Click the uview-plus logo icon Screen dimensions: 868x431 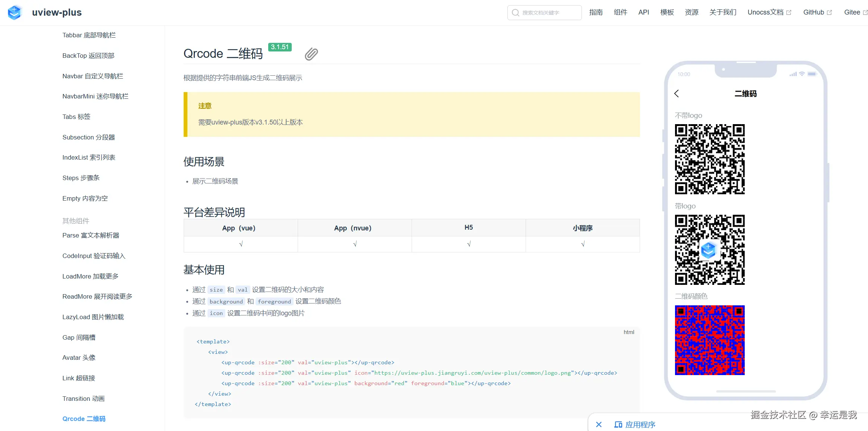15,12
